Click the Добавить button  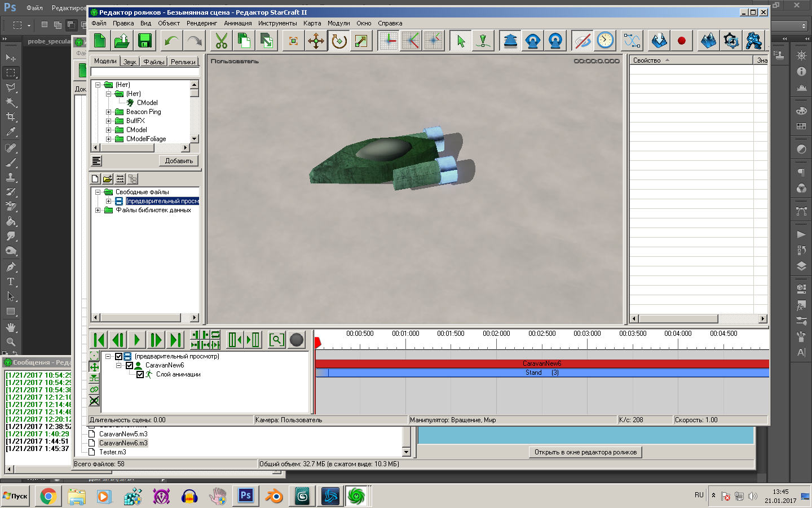179,161
